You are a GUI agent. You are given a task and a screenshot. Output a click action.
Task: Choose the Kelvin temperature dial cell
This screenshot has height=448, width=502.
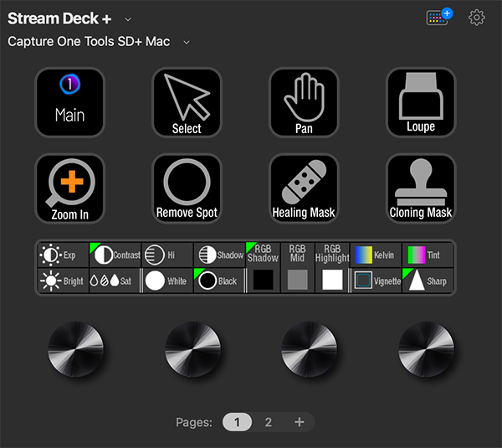point(376,255)
